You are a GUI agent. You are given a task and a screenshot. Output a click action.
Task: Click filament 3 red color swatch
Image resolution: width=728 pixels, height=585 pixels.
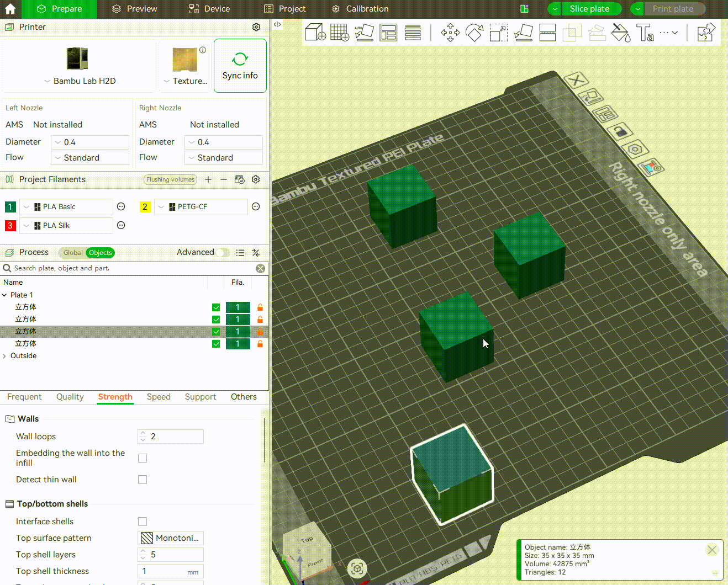click(x=10, y=226)
